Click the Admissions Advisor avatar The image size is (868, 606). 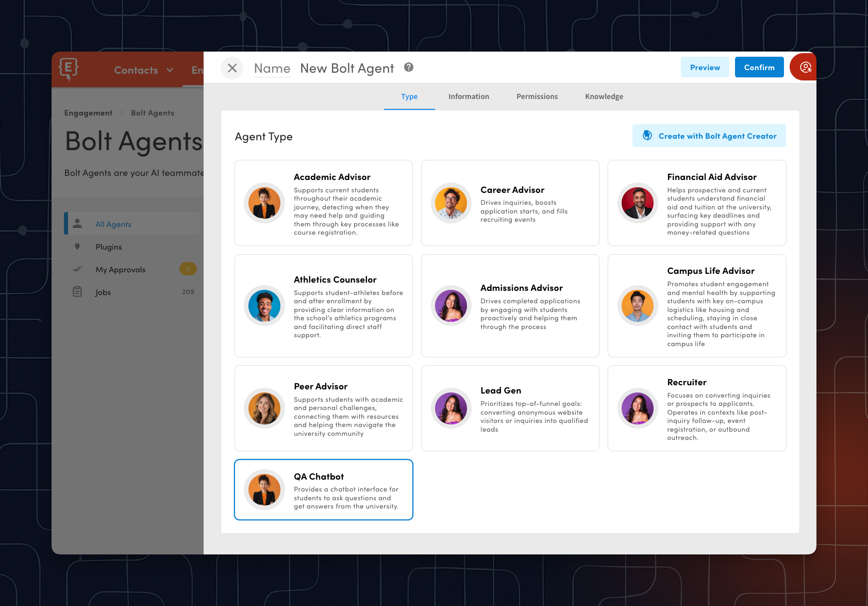(451, 306)
